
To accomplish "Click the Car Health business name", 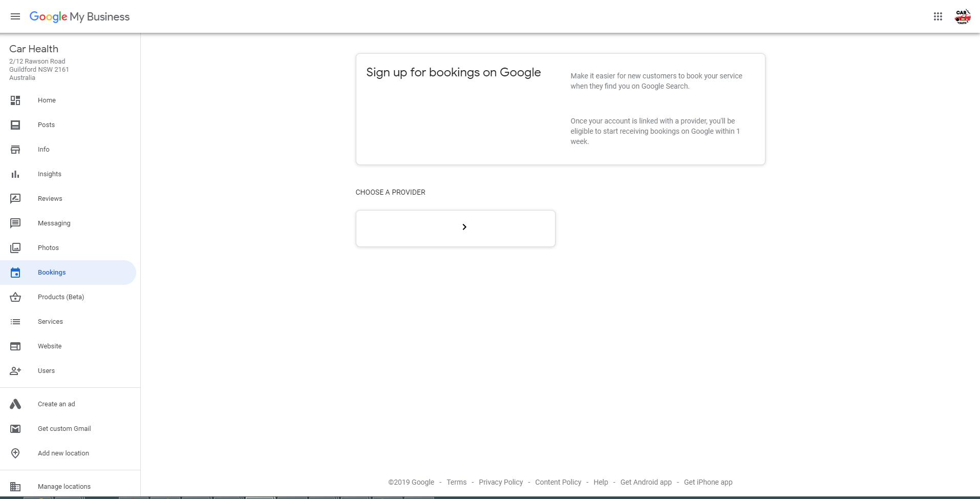I will tap(34, 49).
